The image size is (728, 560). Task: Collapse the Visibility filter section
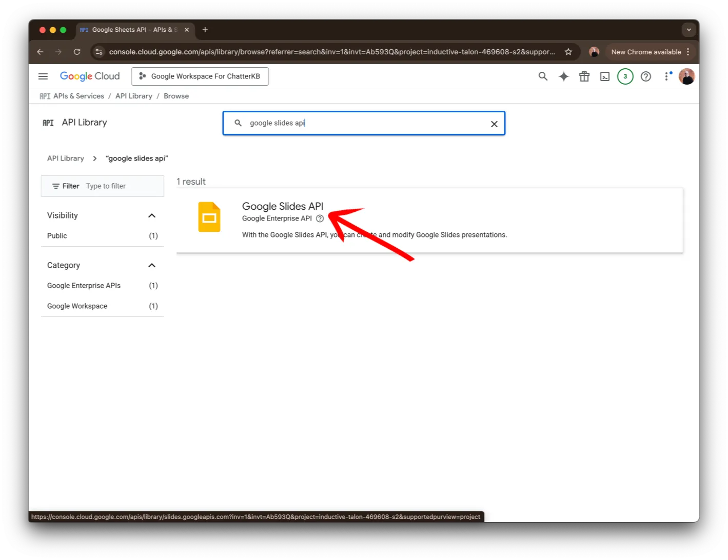pyautogui.click(x=152, y=215)
